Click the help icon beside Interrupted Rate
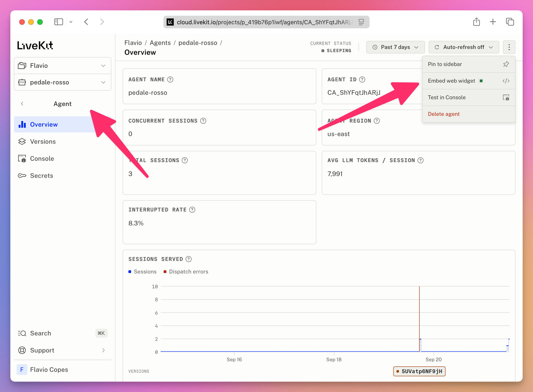The height and width of the screenshot is (392, 533). 192,210
